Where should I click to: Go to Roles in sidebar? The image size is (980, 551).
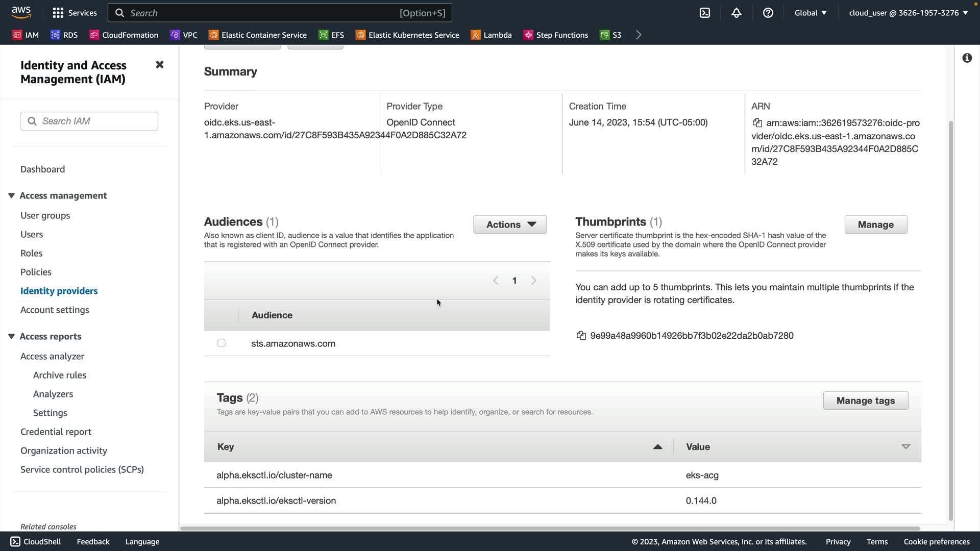[x=31, y=253]
